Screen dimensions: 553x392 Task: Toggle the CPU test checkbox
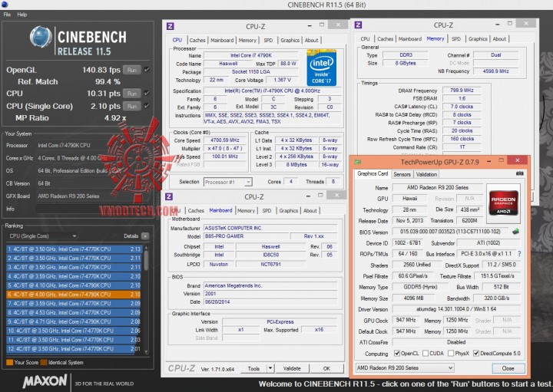[x=147, y=94]
